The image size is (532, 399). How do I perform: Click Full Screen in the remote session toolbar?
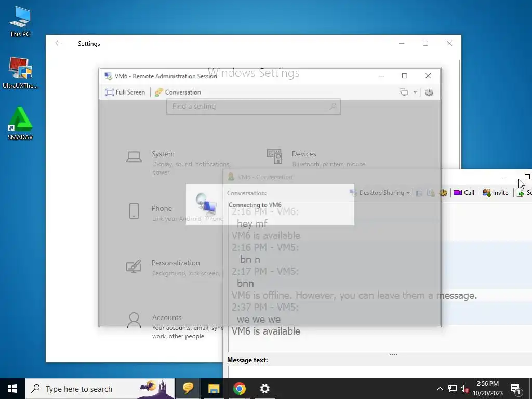[x=125, y=92]
